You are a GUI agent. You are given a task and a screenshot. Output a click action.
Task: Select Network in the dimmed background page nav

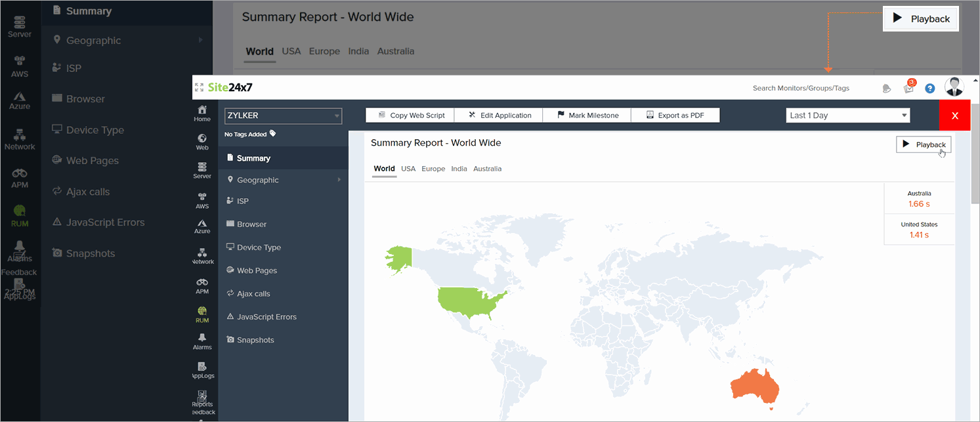20,140
